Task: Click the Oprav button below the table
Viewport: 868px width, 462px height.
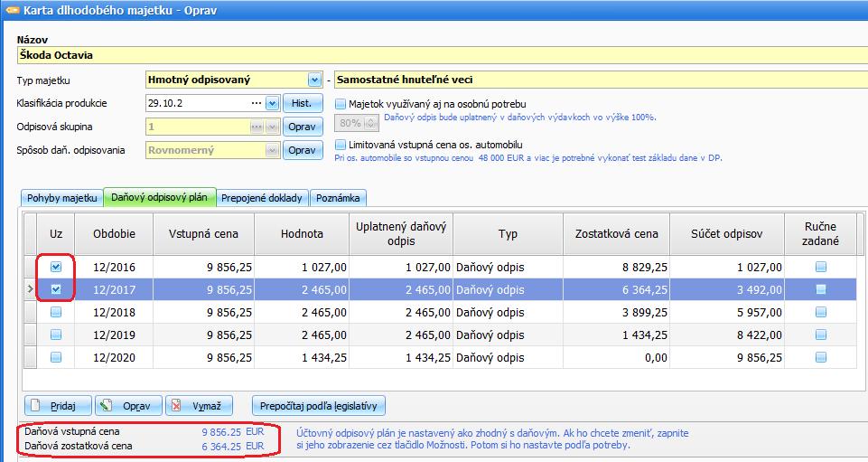Action: click(x=129, y=406)
